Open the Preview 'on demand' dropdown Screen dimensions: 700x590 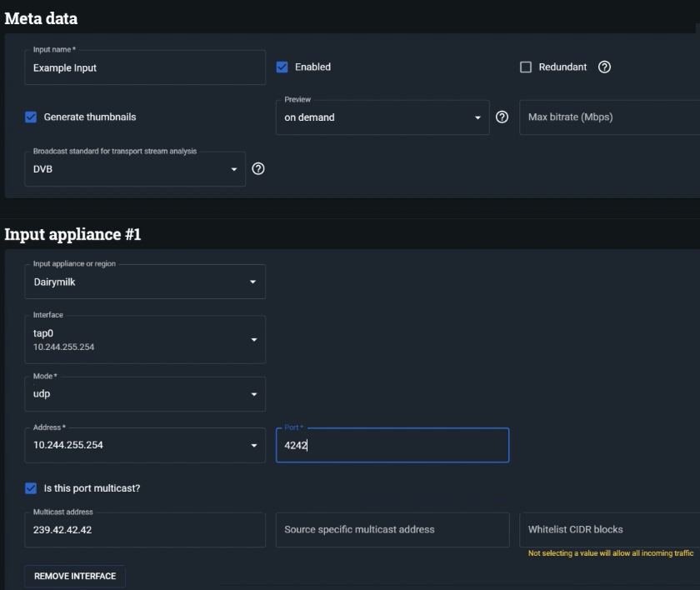[x=382, y=117]
